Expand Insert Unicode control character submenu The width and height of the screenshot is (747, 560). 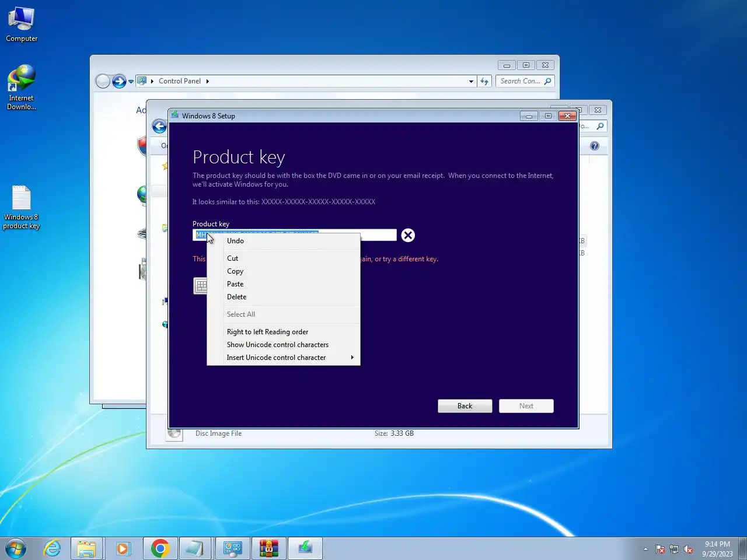284,358
